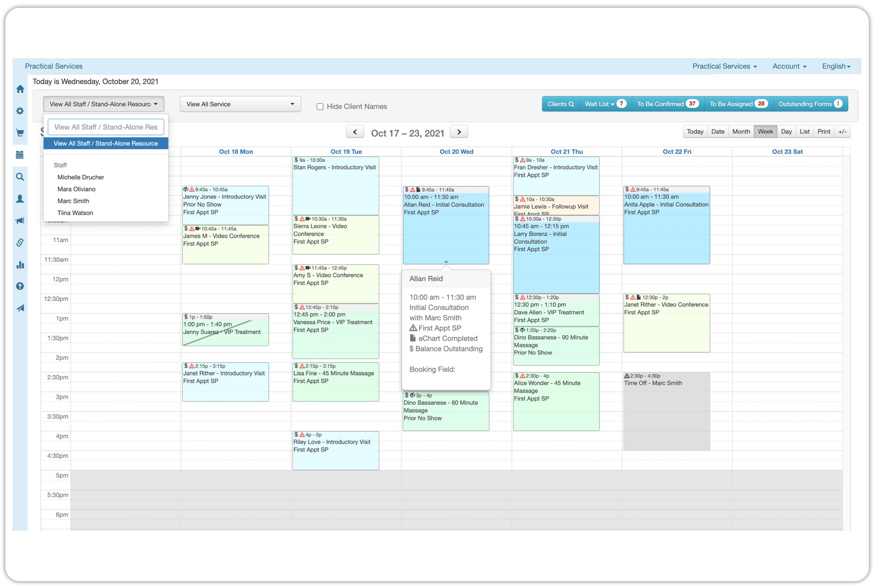This screenshot has height=588, width=875.
Task: Open the Account dropdown menu
Action: pos(789,66)
